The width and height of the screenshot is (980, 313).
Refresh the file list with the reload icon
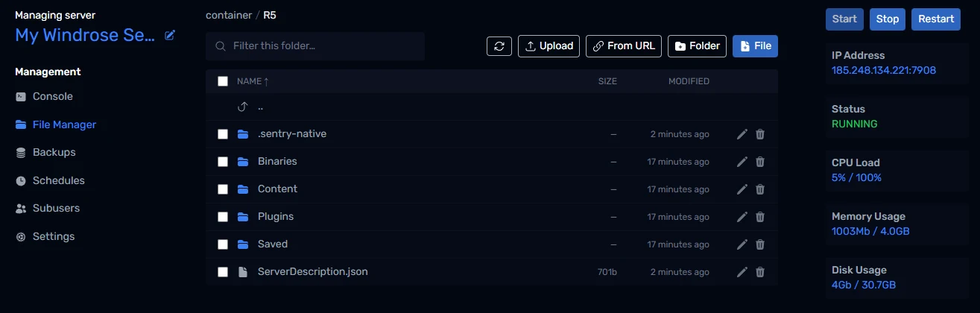click(x=499, y=46)
